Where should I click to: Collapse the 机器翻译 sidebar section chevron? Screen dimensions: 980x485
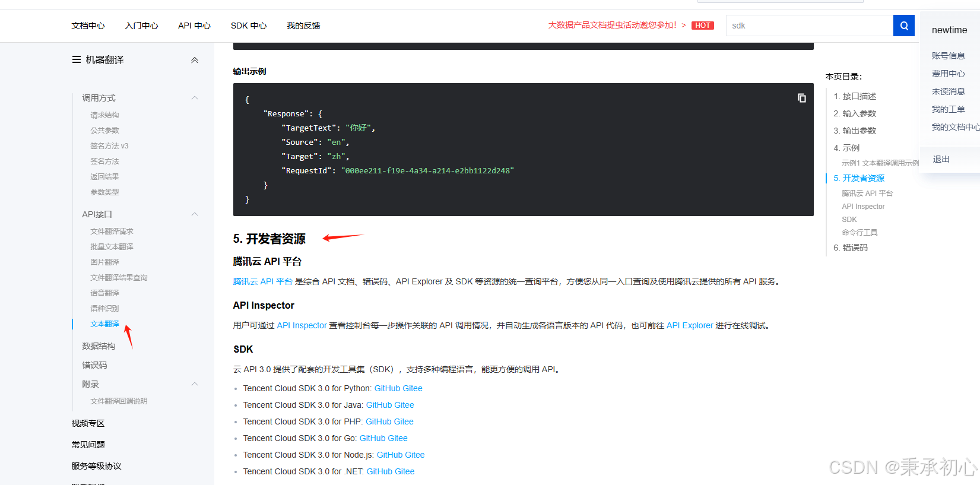195,60
